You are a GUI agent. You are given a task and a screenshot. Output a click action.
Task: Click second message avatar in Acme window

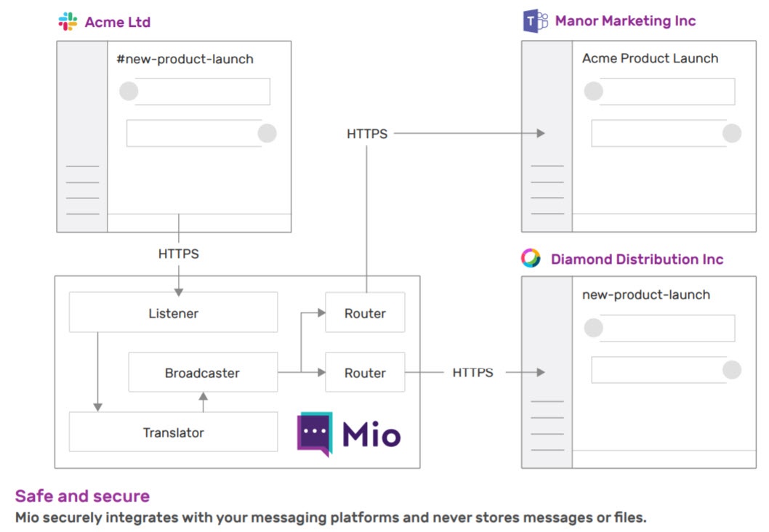click(267, 133)
